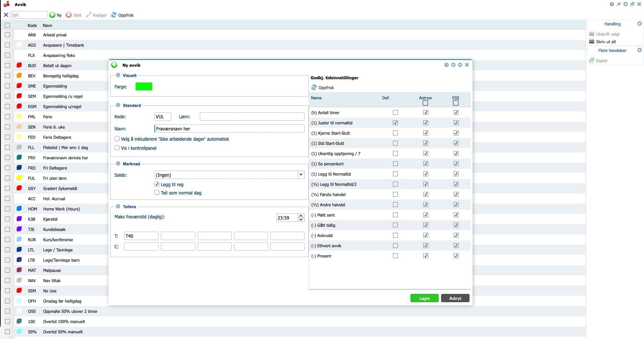The height and width of the screenshot is (339, 644).
Task: Click the Avvik app logo icon
Action: (6, 5)
